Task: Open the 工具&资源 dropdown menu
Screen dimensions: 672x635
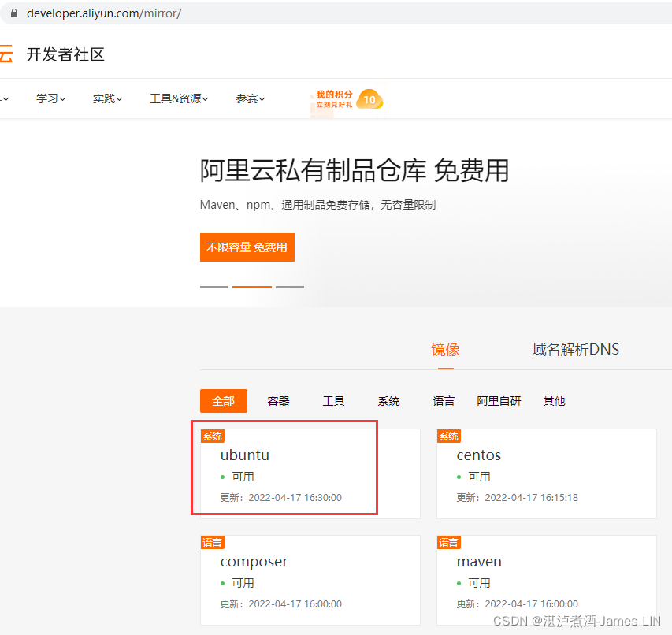Action: coord(178,98)
